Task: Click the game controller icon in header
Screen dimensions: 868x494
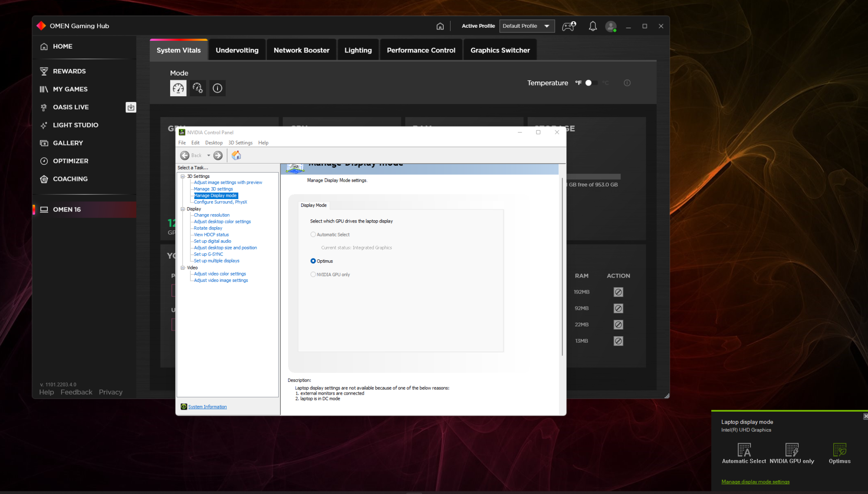Action: click(x=569, y=26)
